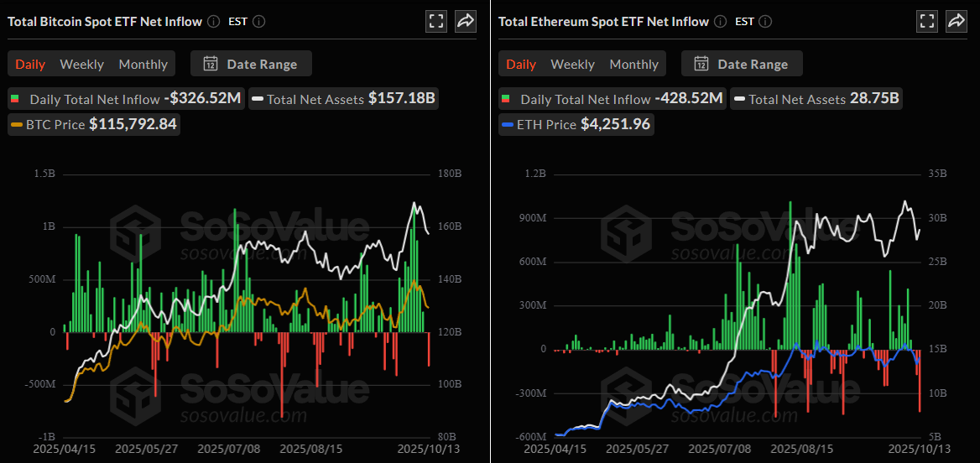
Task: Share the Ethereum ETF chart
Action: [957, 22]
